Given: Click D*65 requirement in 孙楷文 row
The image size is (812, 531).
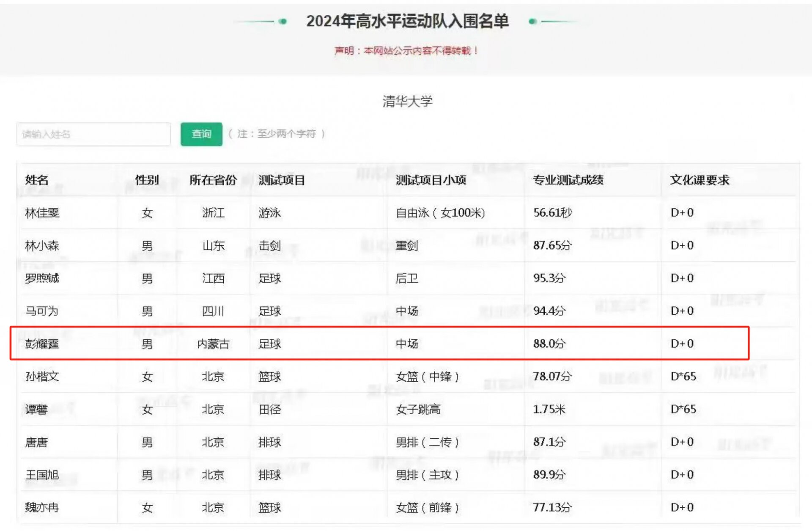Looking at the screenshot, I should [683, 376].
